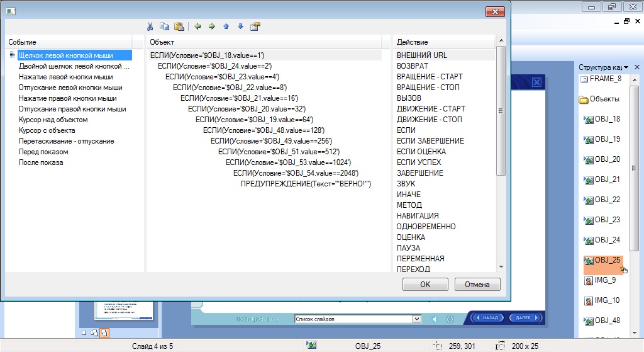Select the ПРЕДУПРЕЖДЕНИЕ ВЕРНО action row
The width and height of the screenshot is (644, 352).
(306, 183)
